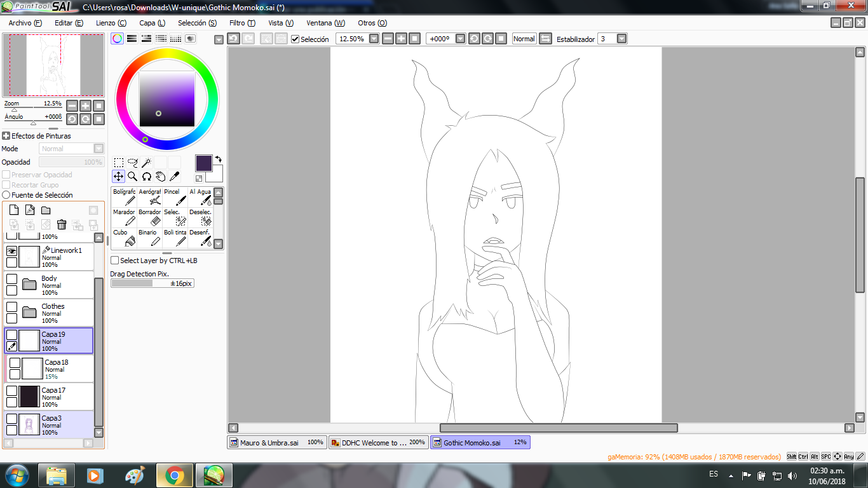Image resolution: width=868 pixels, height=488 pixels.
Task: Toggle the Selección checkbox in toolbar
Action: coord(295,39)
